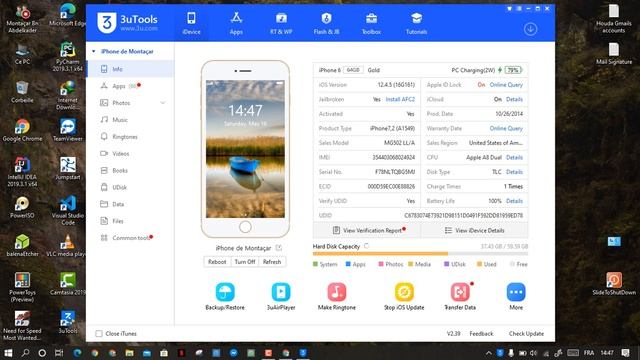The width and height of the screenshot is (640, 360).
Task: Open Google Chrome desktop icon
Action: 22,130
